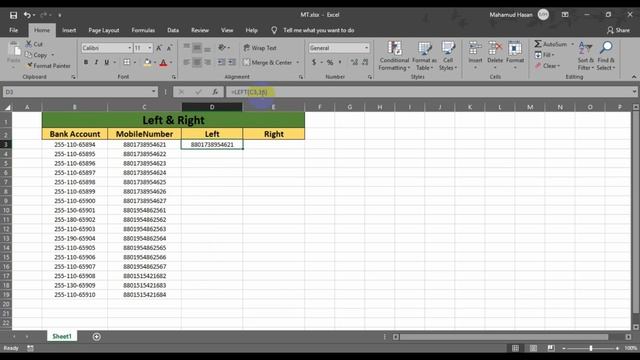The image size is (640, 360).
Task: Click AutoSum
Action: click(551, 44)
